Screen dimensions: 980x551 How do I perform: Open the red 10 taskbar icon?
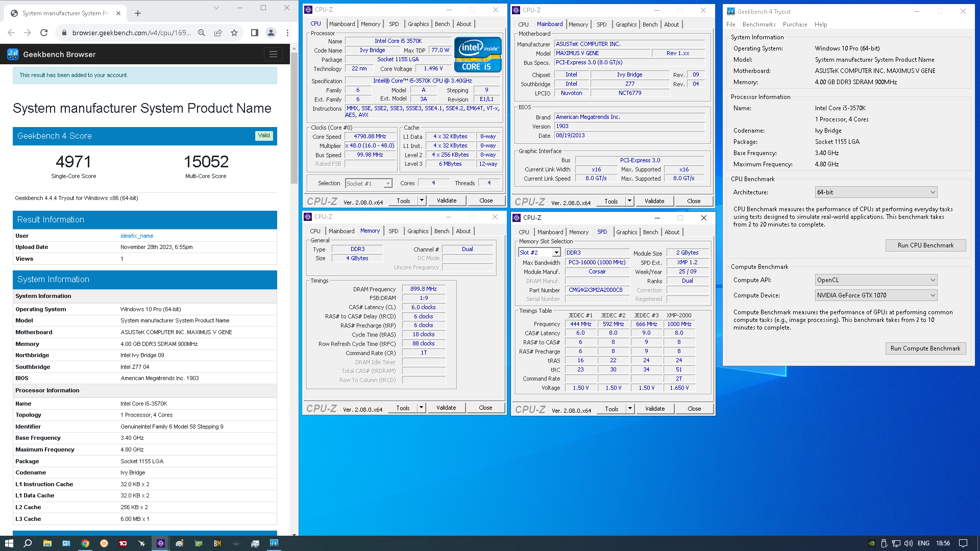click(123, 543)
